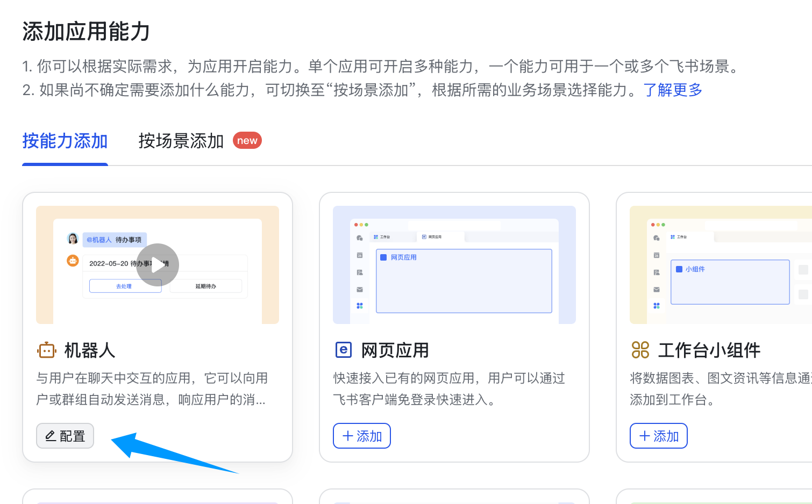Screen dimensions: 812x504
Task: Click the four-dot grid icon beside 工作台小组件
Action: 640,350
